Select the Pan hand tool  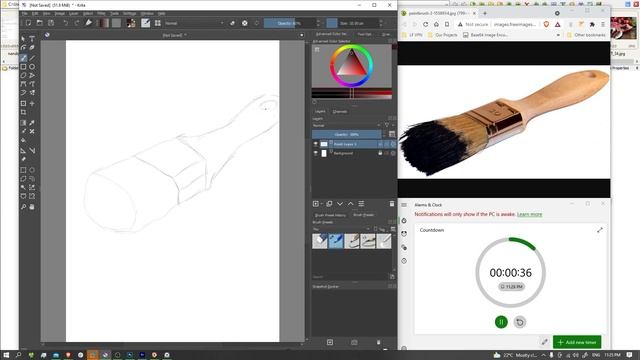tap(32, 207)
